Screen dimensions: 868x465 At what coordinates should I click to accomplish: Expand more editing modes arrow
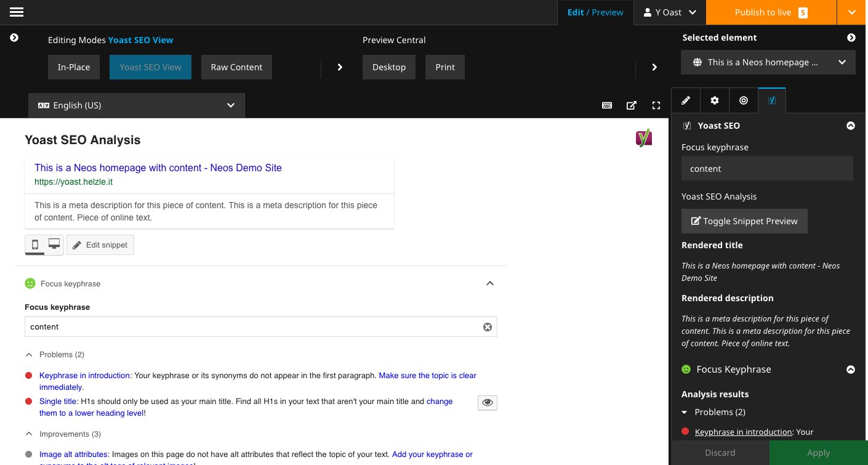[340, 67]
